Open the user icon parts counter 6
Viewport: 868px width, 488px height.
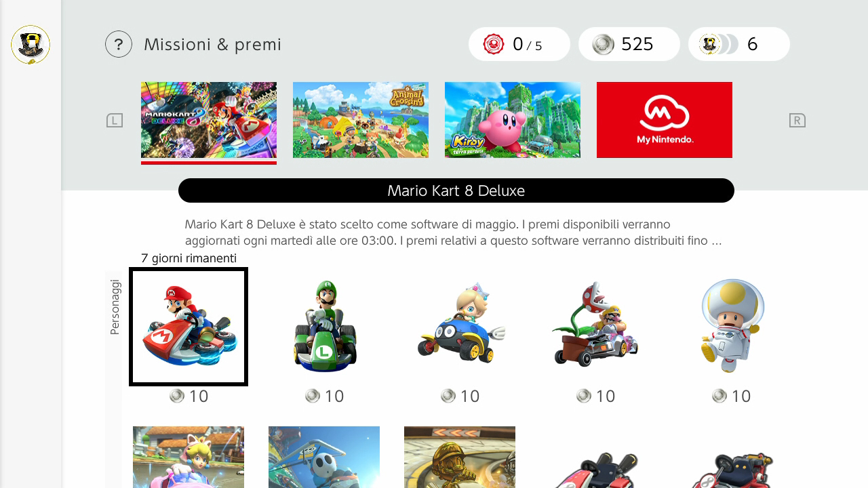(x=739, y=44)
